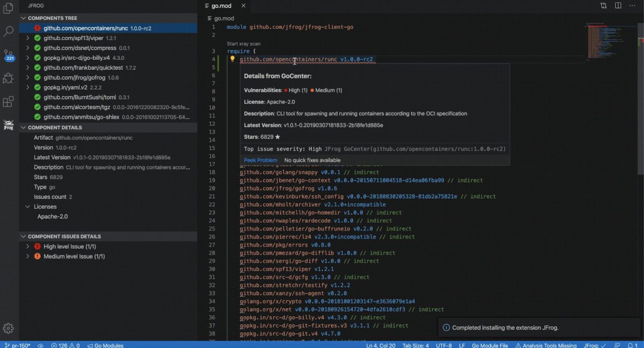
Task: Expand the High level Issue entry
Action: (x=28, y=246)
